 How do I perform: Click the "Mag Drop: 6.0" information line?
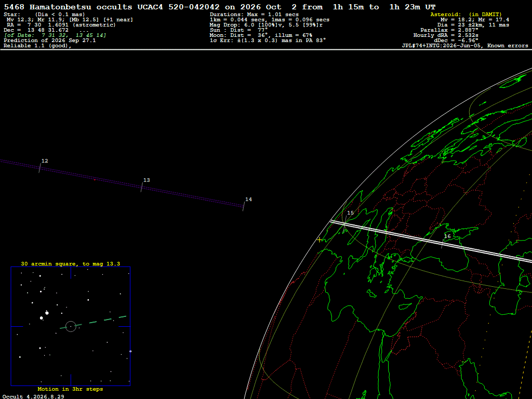[x=266, y=25]
